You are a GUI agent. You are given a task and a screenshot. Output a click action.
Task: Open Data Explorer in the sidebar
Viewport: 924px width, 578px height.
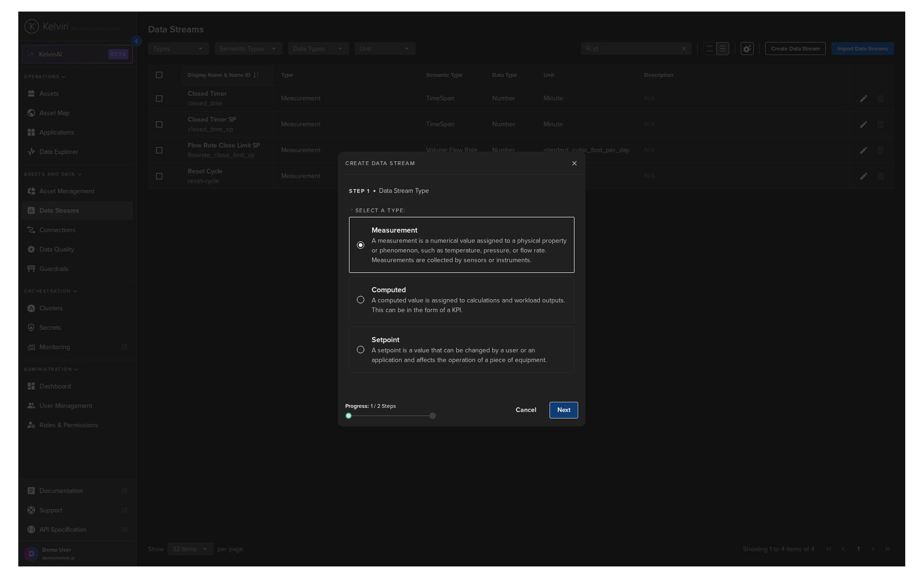(x=58, y=152)
